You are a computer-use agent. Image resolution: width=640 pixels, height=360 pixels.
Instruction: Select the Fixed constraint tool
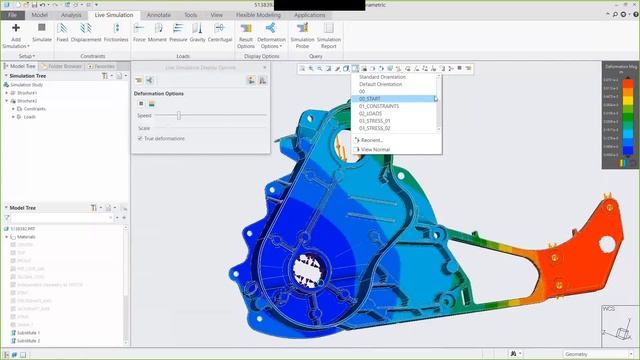pyautogui.click(x=62, y=32)
